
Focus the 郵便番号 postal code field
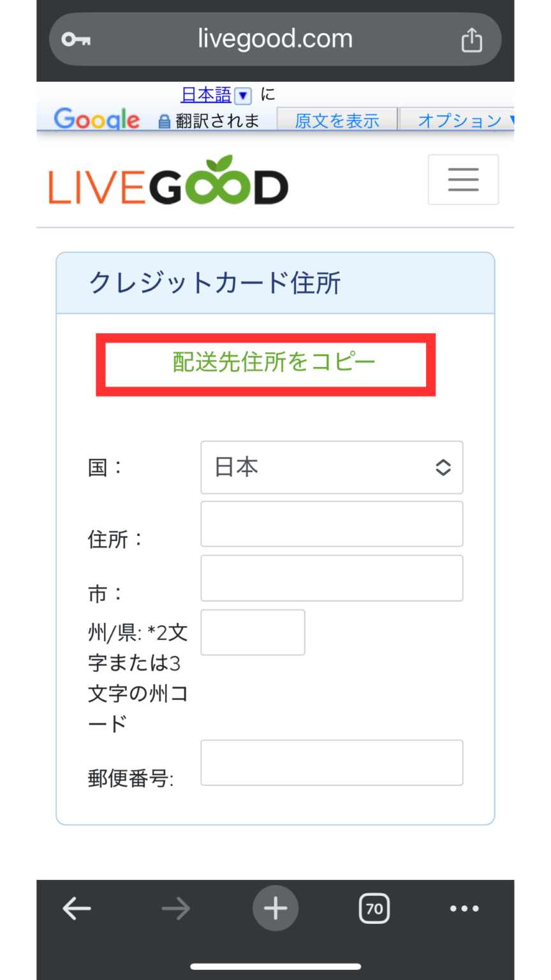tap(332, 762)
